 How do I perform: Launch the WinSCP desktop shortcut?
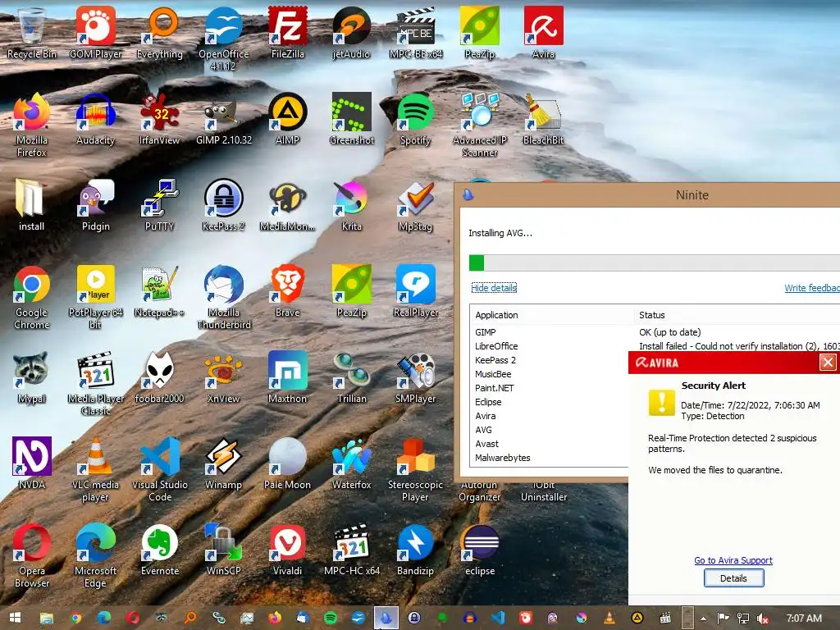click(x=223, y=549)
